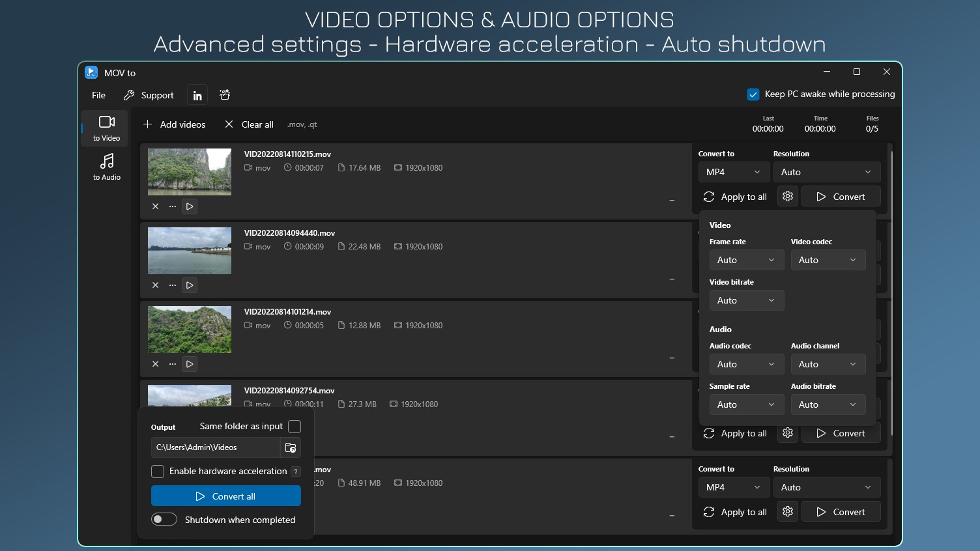Screen dimensions: 980x551
Task: Open the File menu
Action: pyautogui.click(x=98, y=94)
